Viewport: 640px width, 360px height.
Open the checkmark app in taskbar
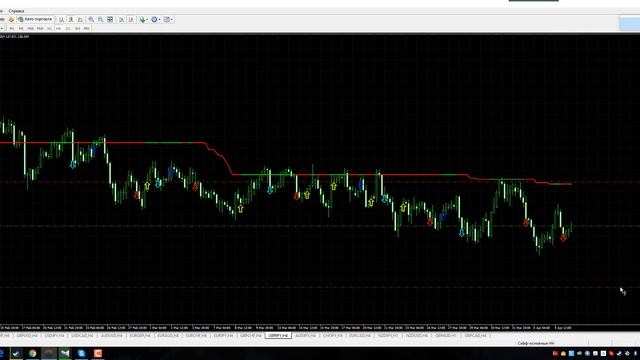(x=16, y=353)
